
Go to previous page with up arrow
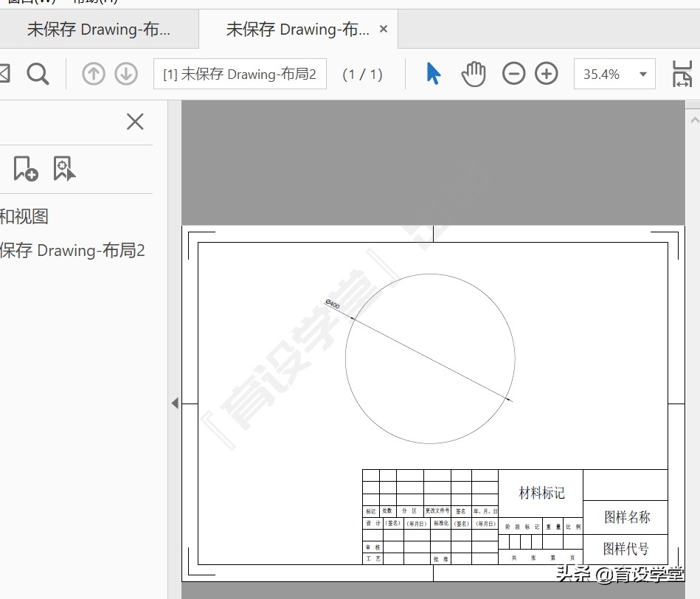[94, 74]
